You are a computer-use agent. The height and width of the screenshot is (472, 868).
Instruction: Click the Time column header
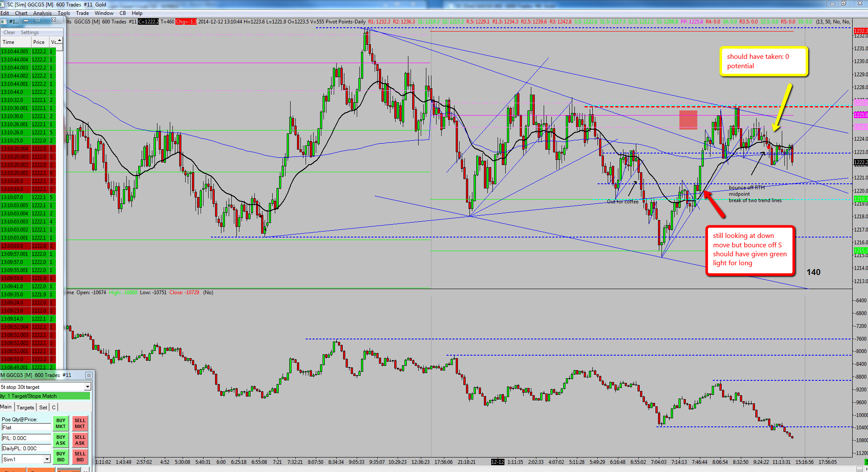[16, 42]
